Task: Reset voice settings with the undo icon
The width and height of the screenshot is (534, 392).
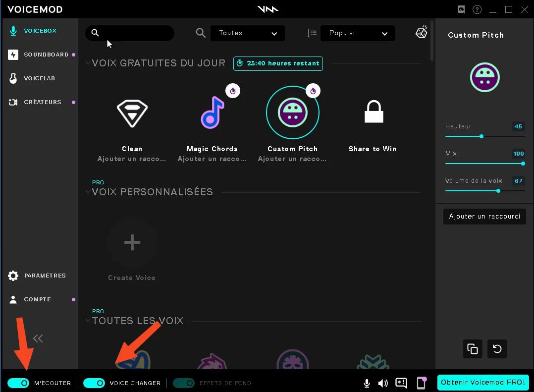Action: 497,349
